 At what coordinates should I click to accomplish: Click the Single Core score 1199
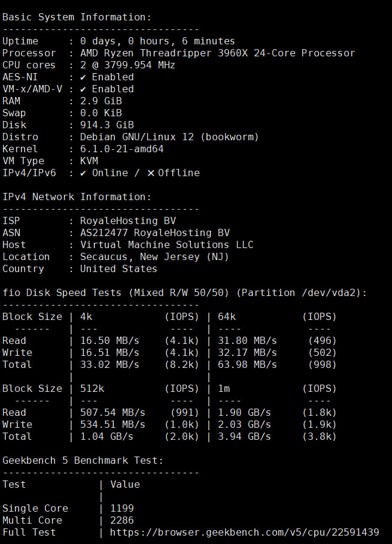122,508
